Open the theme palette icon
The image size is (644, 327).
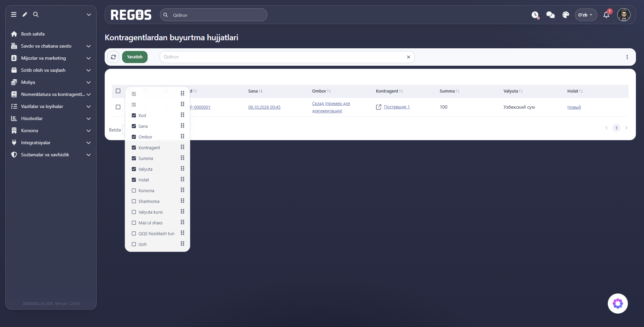point(566,15)
